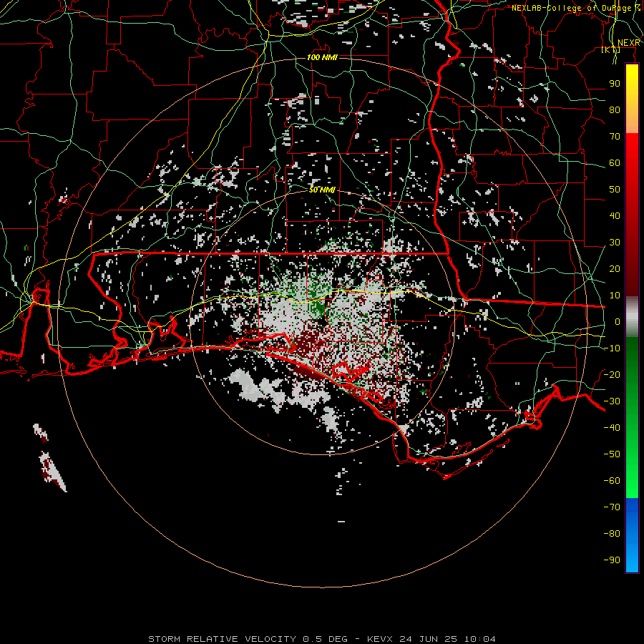Viewport: 644px width, 644px height.
Task: Click the -20 value on the velocity scale
Action: coord(612,374)
